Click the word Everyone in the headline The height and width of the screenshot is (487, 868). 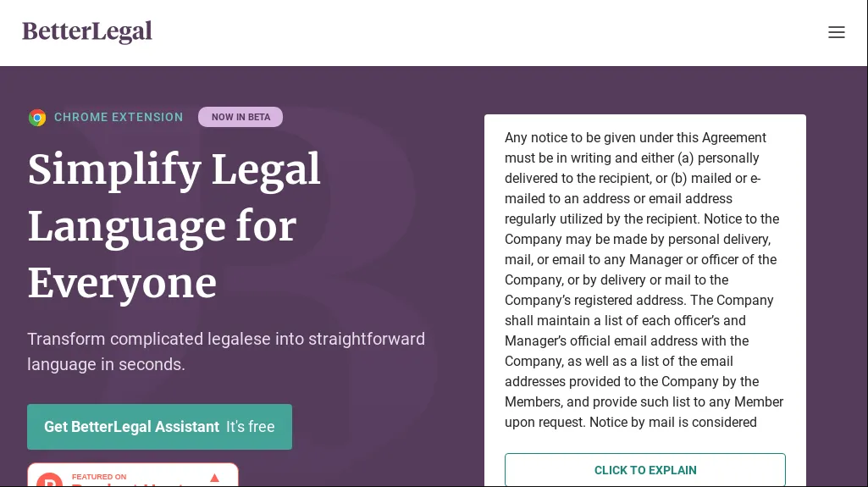(123, 284)
